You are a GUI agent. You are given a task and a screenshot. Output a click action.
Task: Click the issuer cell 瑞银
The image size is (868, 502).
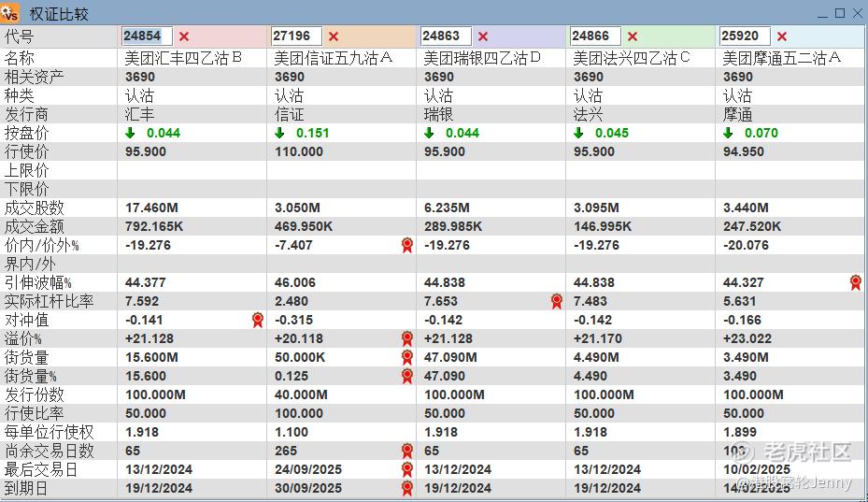click(x=438, y=115)
